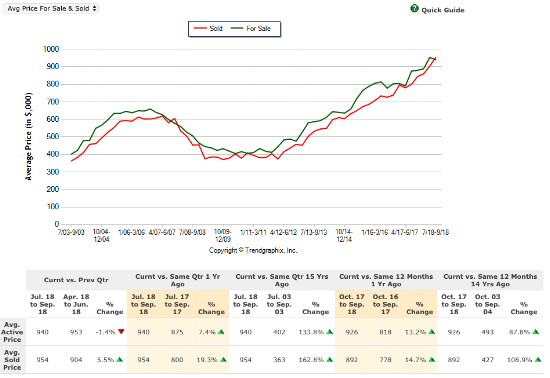Viewport: 550px width, 378px height.
Task: Click the 87.8% change value
Action: [519, 332]
